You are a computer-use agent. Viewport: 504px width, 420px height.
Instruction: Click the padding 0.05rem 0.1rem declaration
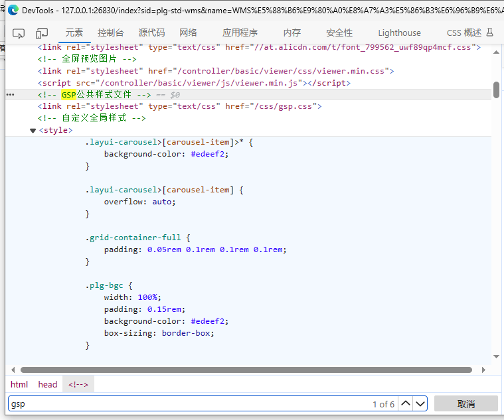[x=195, y=250]
